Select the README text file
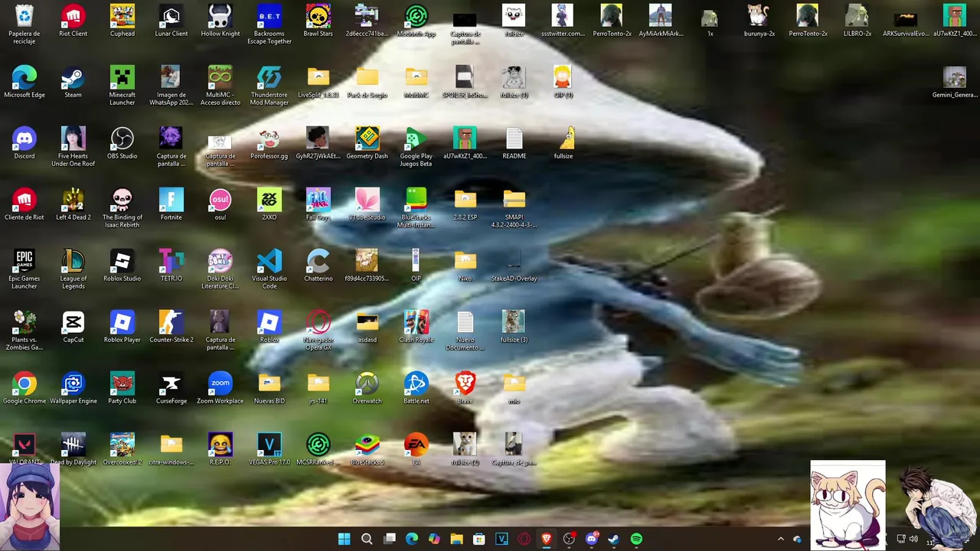Screen dimensions: 980x551 (x=514, y=143)
